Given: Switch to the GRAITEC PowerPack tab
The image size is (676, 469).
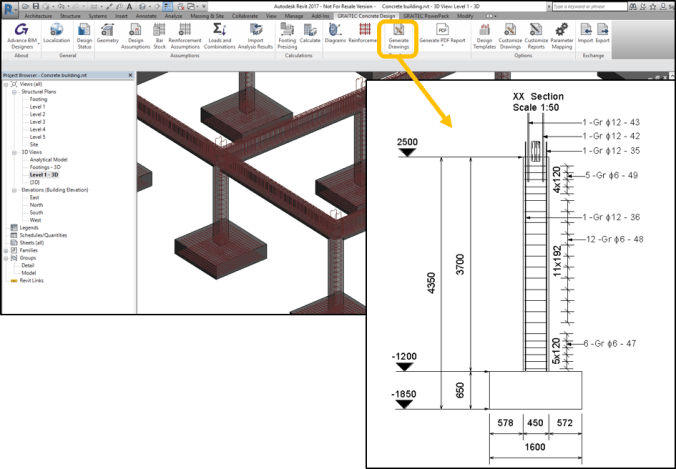Looking at the screenshot, I should coord(426,17).
